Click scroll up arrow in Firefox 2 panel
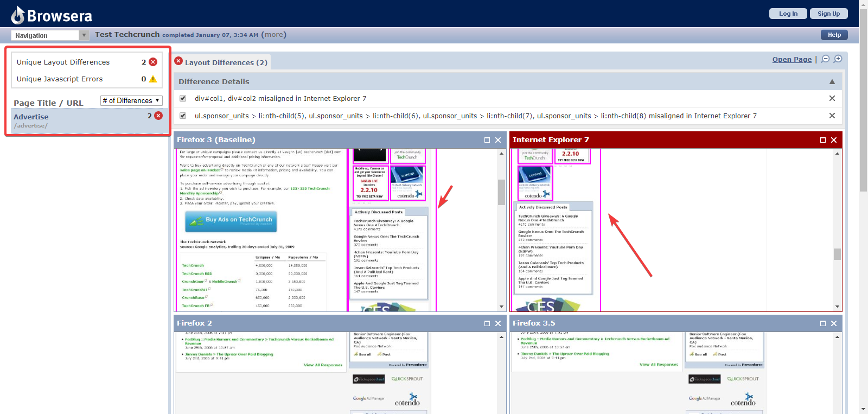The image size is (868, 414). click(502, 337)
